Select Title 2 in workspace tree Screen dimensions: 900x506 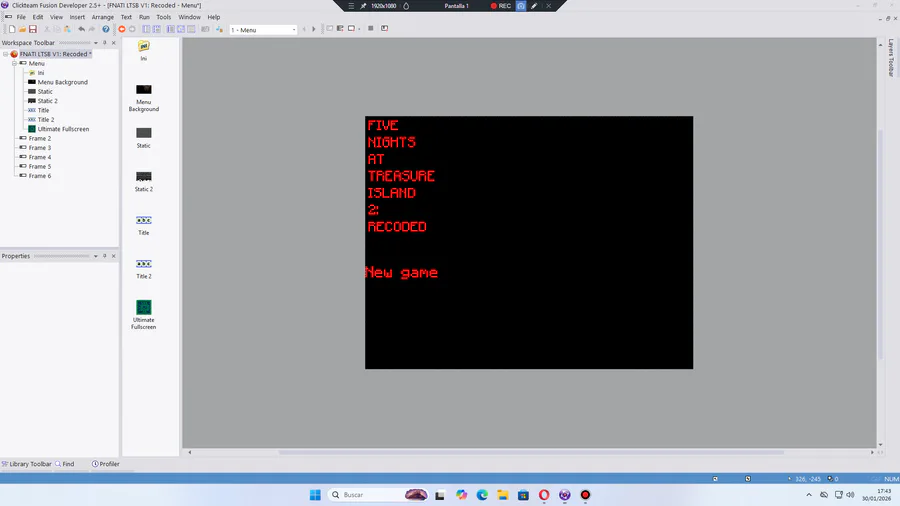(46, 120)
